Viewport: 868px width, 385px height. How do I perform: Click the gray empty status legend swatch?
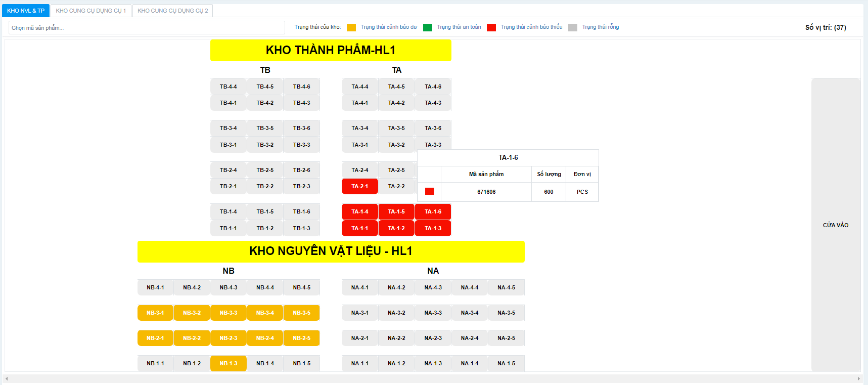click(x=573, y=27)
